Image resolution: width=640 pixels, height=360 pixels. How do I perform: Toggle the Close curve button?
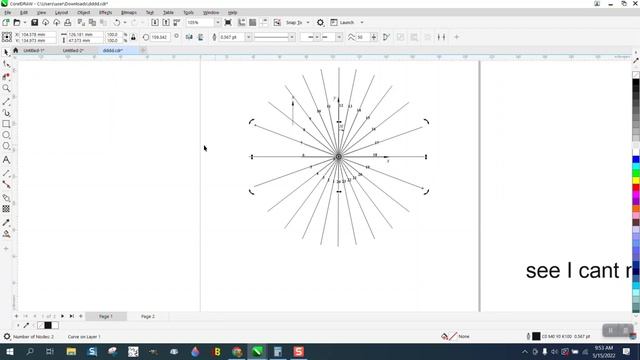(386, 37)
